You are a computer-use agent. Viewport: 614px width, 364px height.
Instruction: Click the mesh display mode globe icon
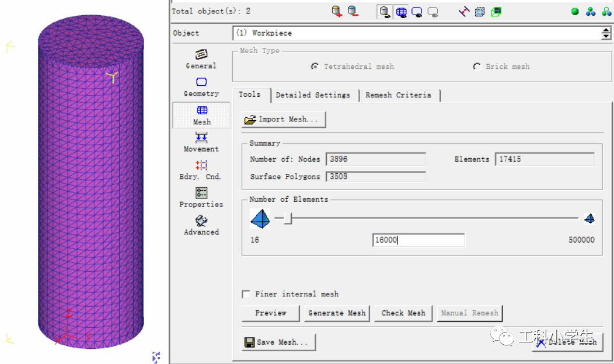coord(401,12)
